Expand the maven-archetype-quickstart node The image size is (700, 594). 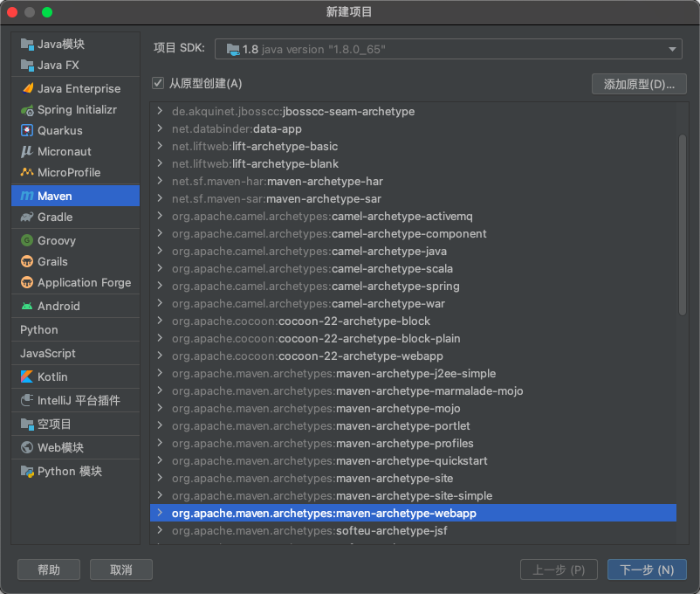(159, 460)
